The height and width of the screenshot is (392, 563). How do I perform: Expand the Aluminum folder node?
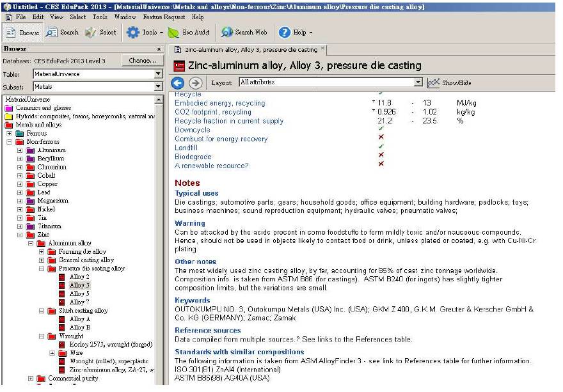point(20,150)
